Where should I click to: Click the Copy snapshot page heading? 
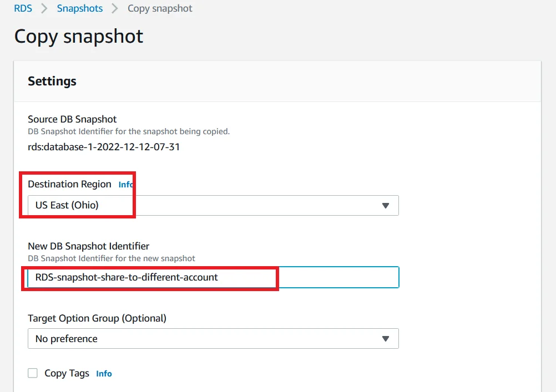pos(79,37)
